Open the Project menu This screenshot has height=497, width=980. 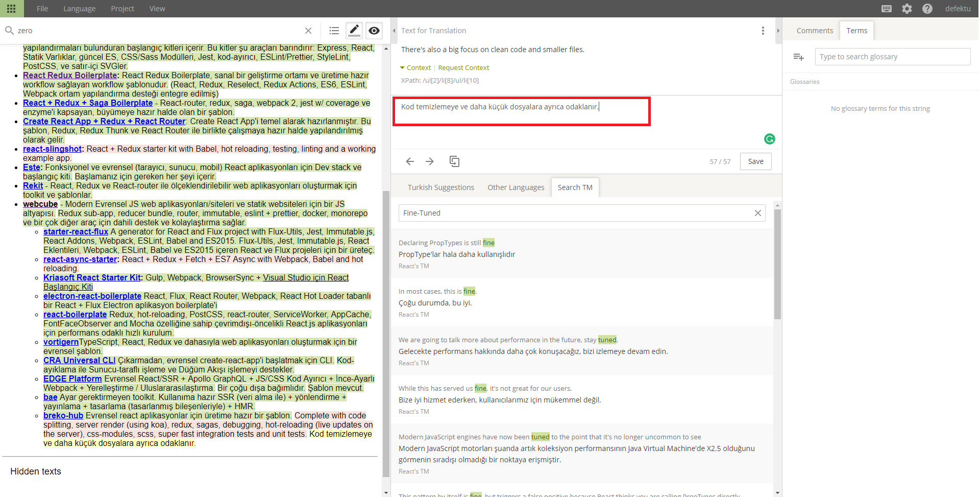122,9
